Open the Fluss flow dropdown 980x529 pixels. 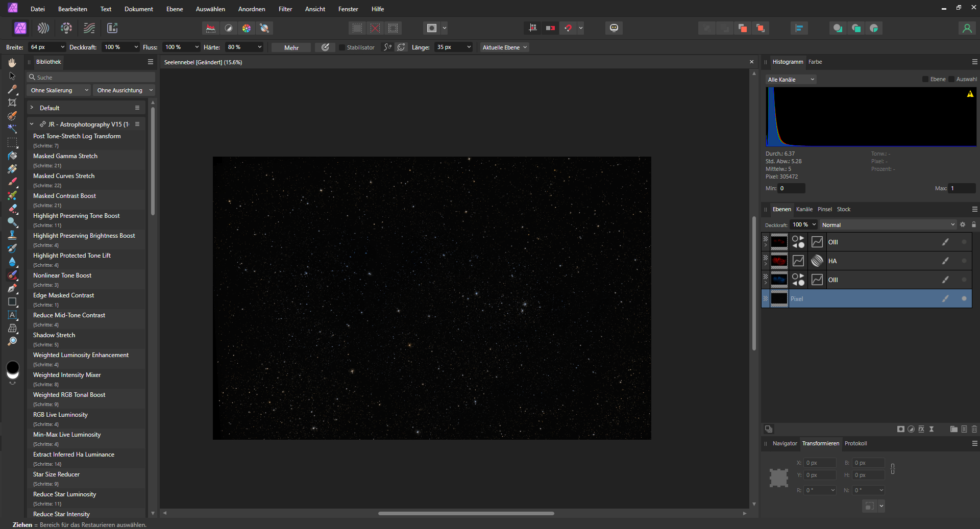(197, 47)
